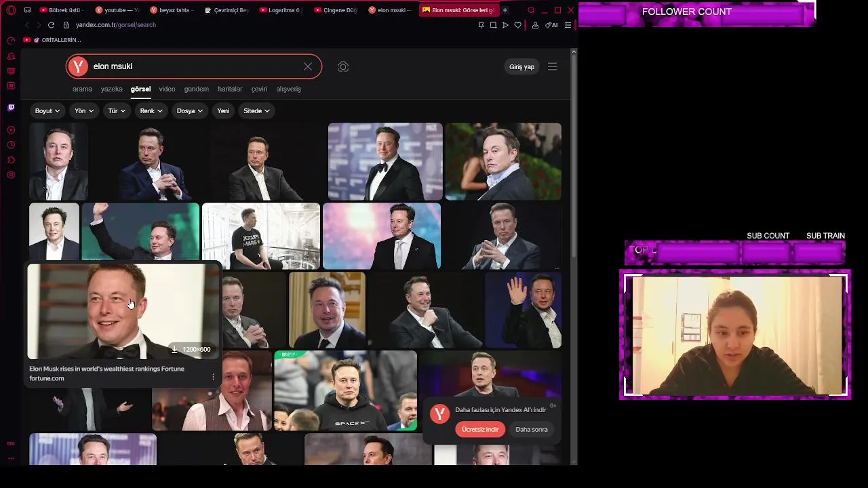868x488 pixels.
Task: Open the browser profile account icon
Action: coord(535,25)
